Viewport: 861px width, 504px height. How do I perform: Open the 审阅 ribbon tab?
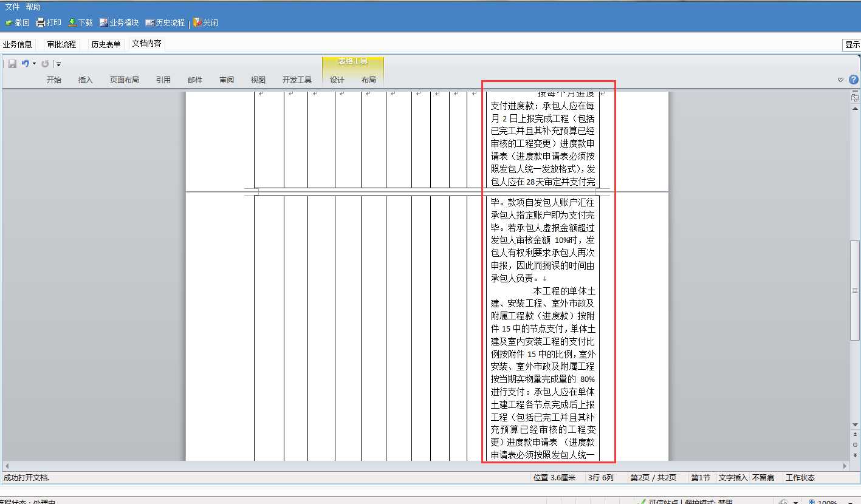pos(227,80)
